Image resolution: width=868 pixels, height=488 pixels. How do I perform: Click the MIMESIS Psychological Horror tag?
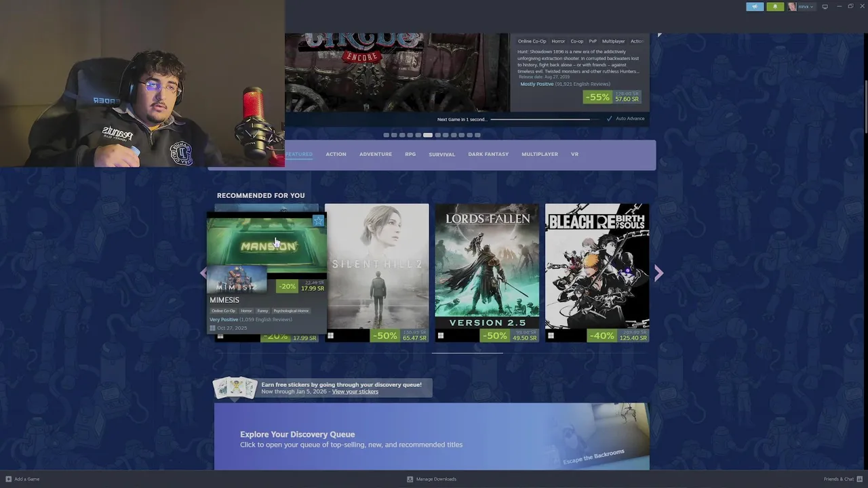(x=291, y=311)
